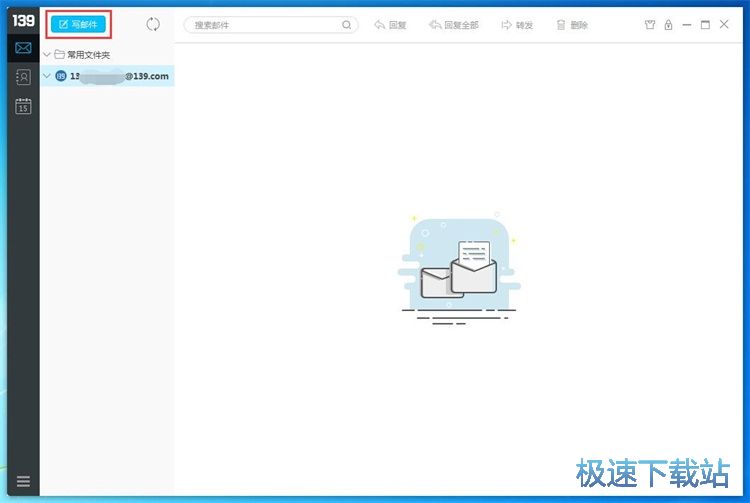Maximize the mail window
Image resolution: width=750 pixels, height=503 pixels.
[705, 25]
